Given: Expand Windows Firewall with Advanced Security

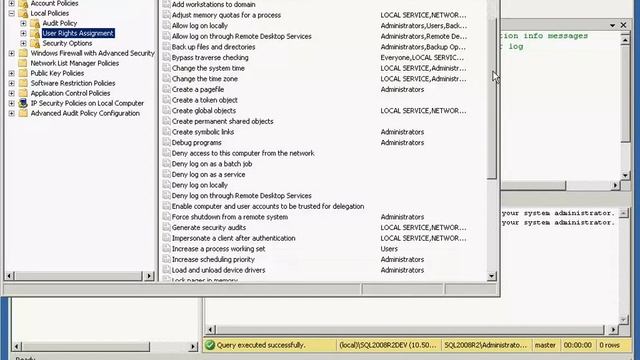Looking at the screenshot, I should (11, 53).
